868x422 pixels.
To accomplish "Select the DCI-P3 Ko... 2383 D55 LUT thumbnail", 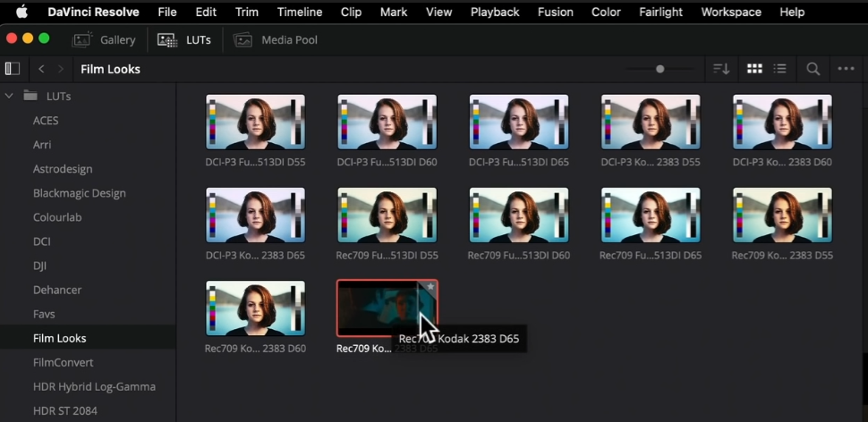I will (x=651, y=122).
